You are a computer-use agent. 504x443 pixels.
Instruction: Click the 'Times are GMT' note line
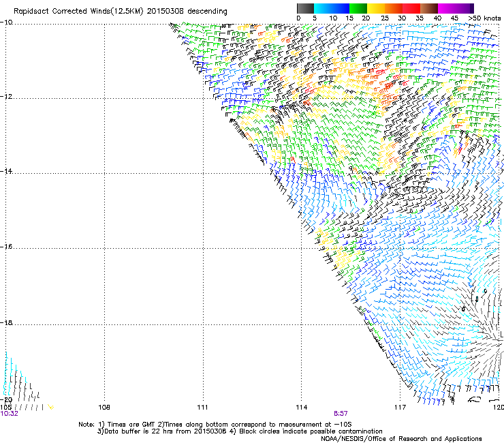[x=215, y=425]
